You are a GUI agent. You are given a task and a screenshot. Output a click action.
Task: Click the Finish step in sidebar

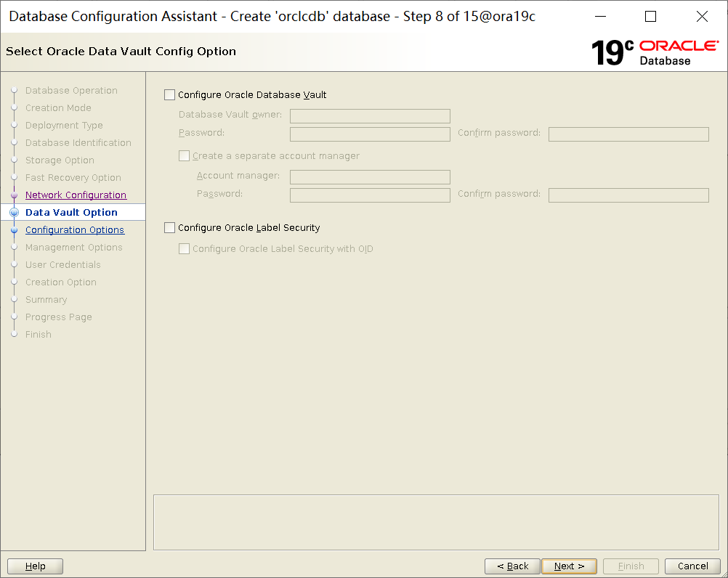(39, 335)
